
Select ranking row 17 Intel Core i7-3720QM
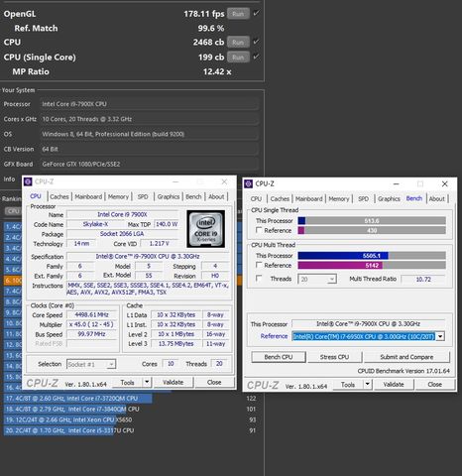pyautogui.click(x=130, y=399)
